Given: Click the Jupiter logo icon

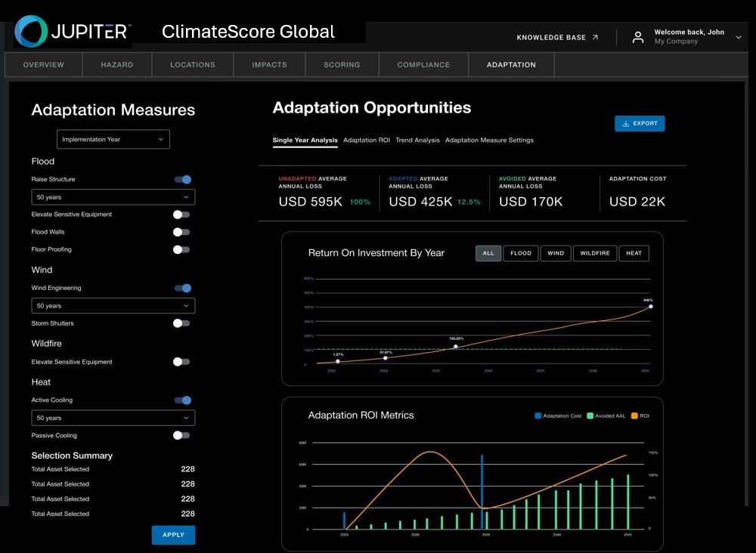Looking at the screenshot, I should 30,32.
